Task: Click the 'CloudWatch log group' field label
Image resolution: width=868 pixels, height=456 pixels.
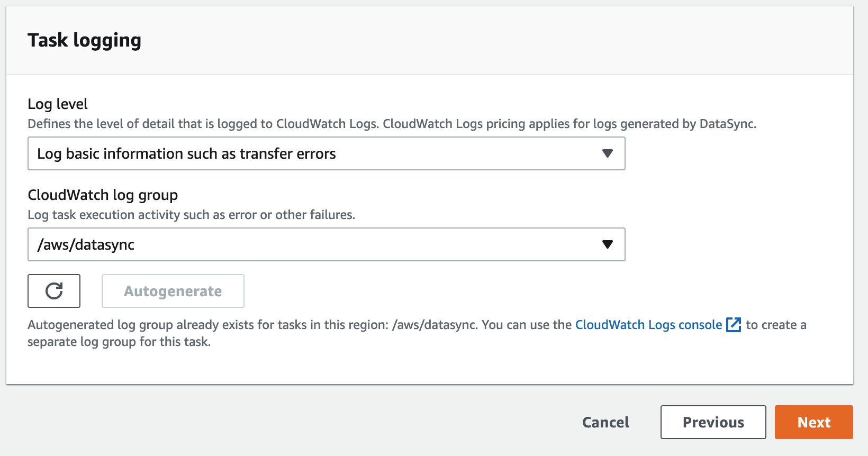Action: tap(103, 195)
